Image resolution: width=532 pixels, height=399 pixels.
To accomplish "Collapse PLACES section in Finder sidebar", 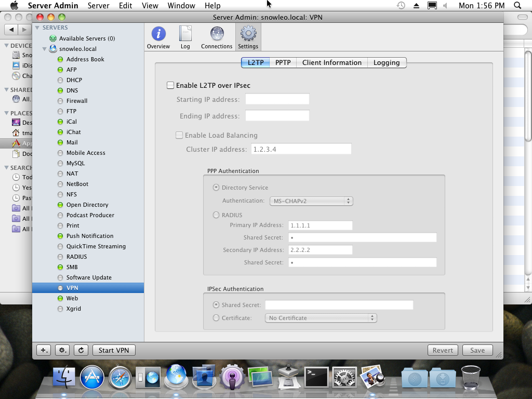I will pyautogui.click(x=6, y=113).
